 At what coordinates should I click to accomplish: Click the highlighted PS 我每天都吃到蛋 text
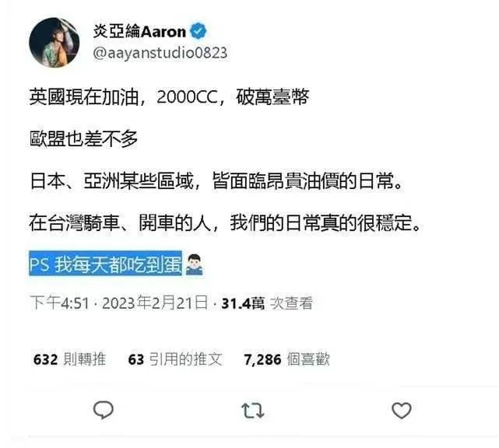tap(105, 264)
